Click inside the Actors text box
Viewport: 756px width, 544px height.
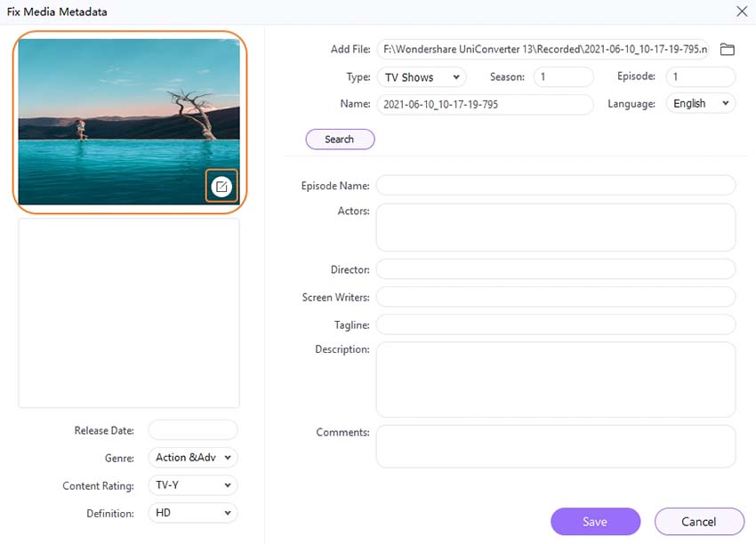(556, 227)
